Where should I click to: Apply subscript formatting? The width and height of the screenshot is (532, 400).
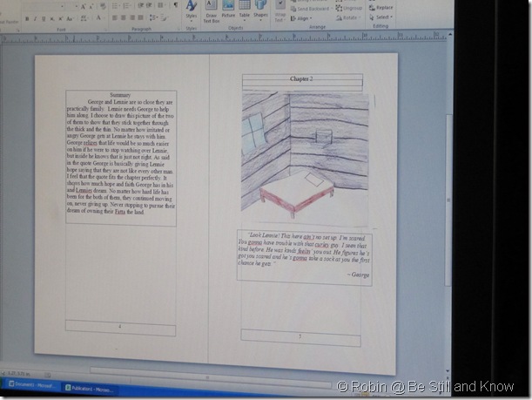point(52,19)
